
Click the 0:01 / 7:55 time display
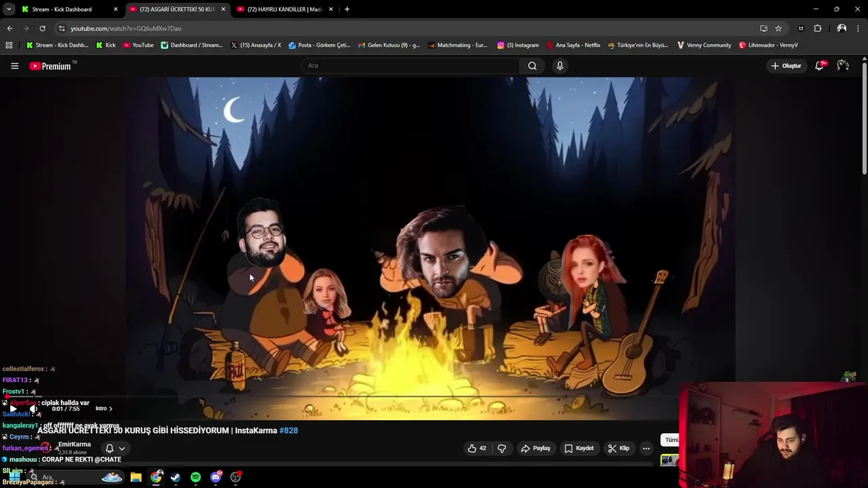66,409
